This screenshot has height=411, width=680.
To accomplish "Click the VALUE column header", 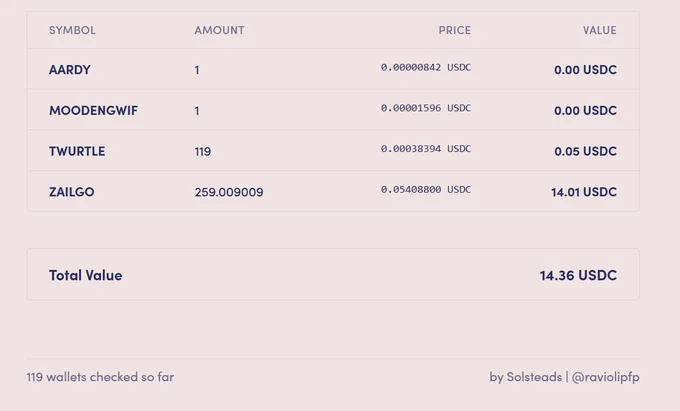I will tap(599, 30).
